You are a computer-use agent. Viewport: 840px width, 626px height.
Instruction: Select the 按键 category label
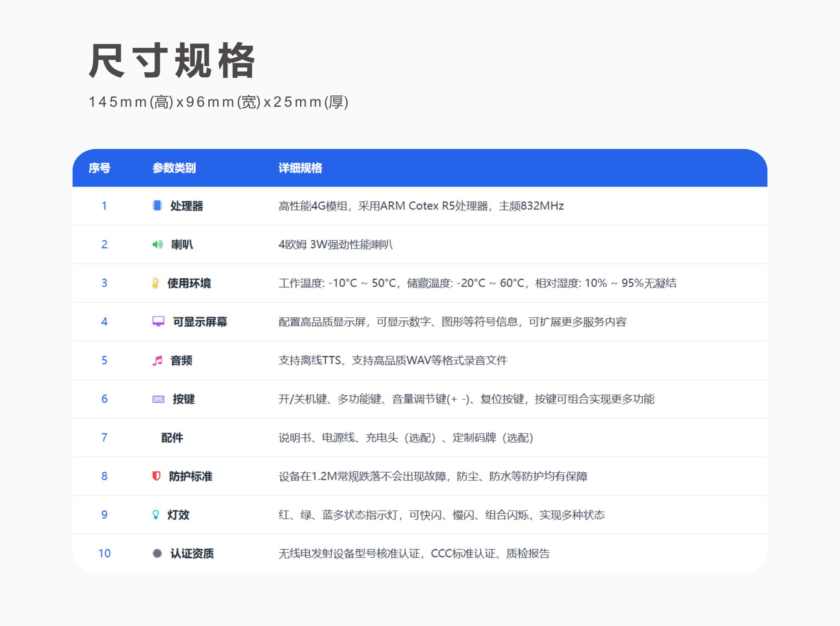pos(184,399)
